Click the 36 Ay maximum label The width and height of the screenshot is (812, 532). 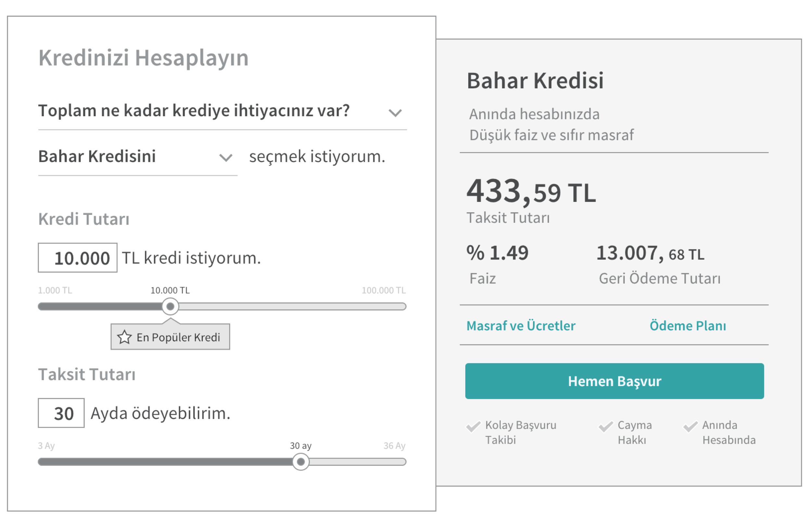pyautogui.click(x=394, y=446)
